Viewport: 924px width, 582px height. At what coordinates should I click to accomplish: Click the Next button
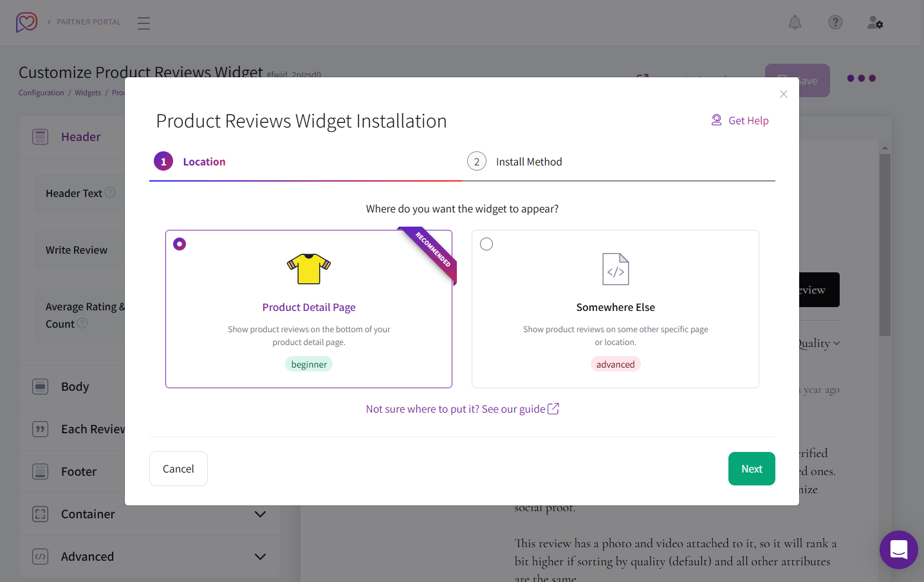pyautogui.click(x=752, y=468)
